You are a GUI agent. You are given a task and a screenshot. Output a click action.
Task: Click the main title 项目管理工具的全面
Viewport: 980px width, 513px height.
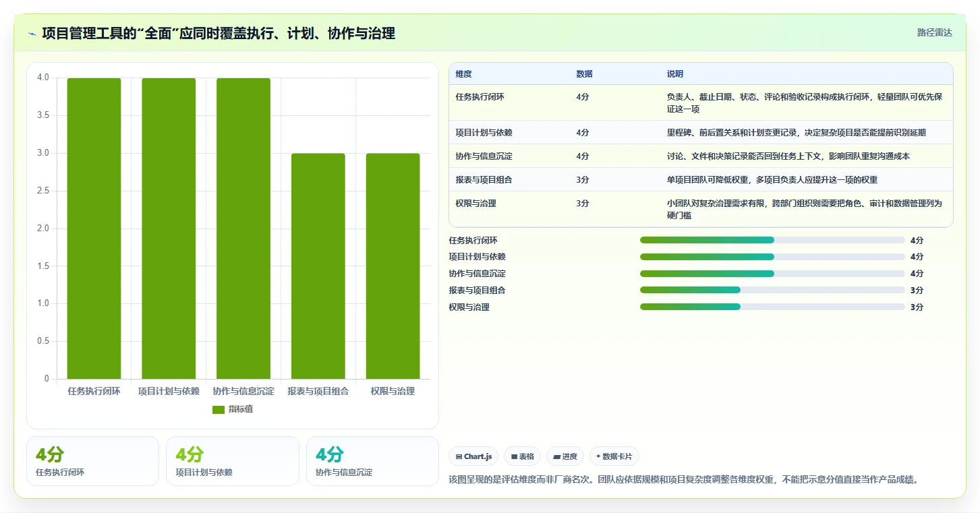coord(219,33)
